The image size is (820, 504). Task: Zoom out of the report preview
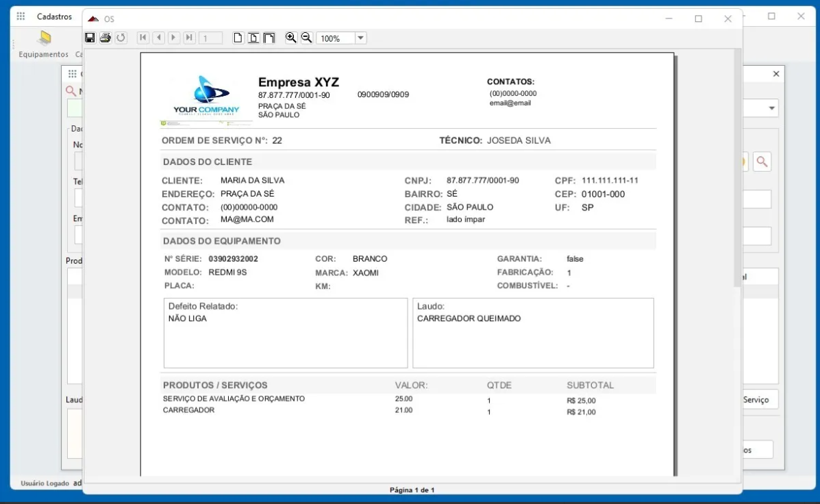[305, 38]
